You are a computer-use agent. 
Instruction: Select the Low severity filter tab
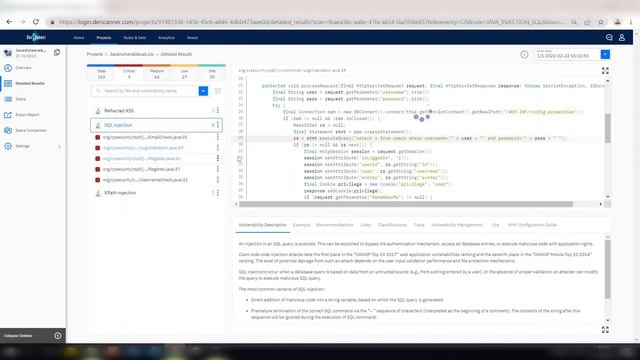(184, 73)
